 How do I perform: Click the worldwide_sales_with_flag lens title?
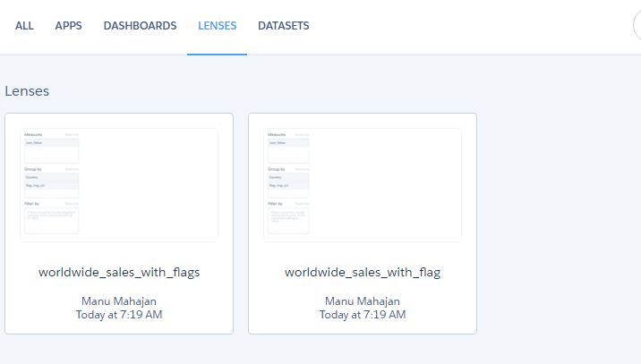pyautogui.click(x=363, y=273)
